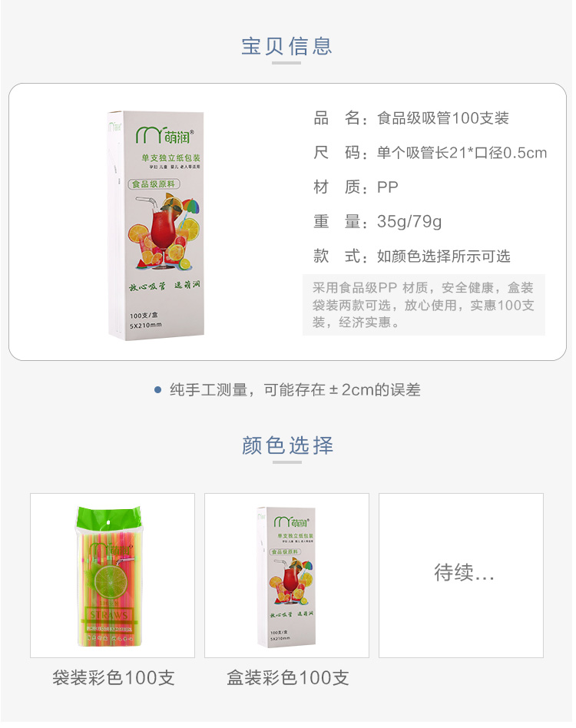576x728 pixels.
Task: Click the 袋装彩色100支 caption label
Action: coord(113,678)
